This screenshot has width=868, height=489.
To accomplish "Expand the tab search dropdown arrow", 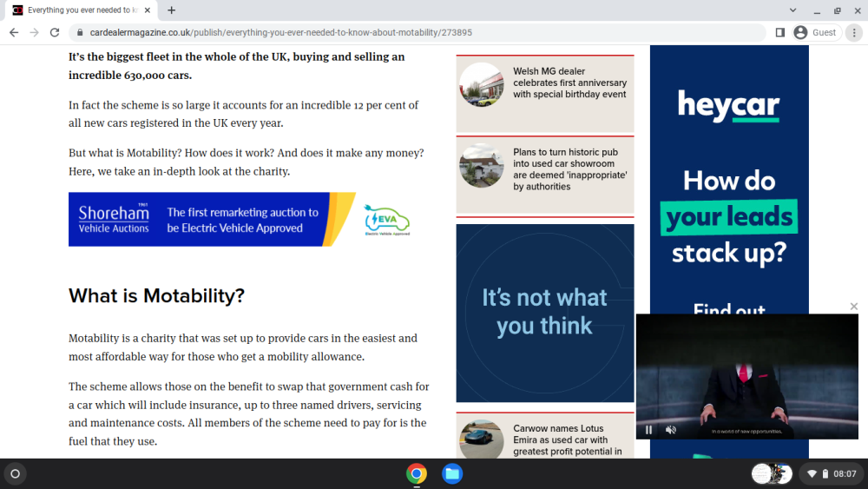I will 792,10.
